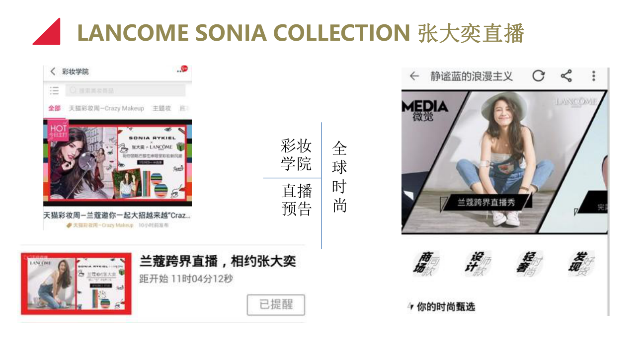Open the 兰蔻跨界直播秀 banner label
This screenshot has height=362, width=644.
(x=486, y=202)
